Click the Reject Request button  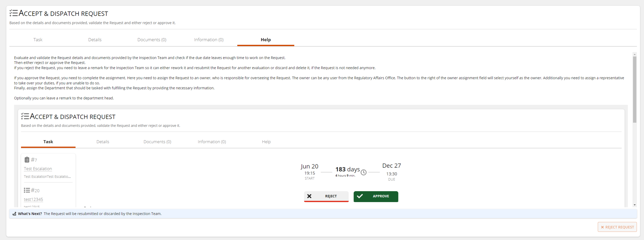coord(617,227)
